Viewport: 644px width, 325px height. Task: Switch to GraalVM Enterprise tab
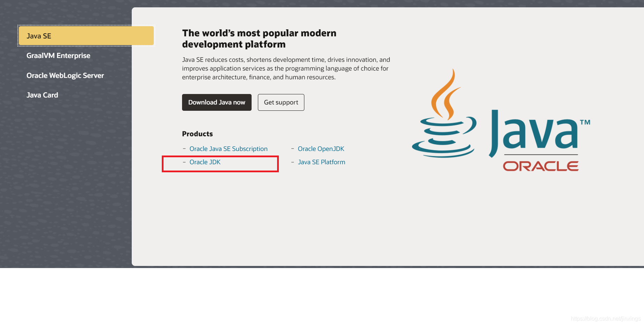[x=58, y=56]
